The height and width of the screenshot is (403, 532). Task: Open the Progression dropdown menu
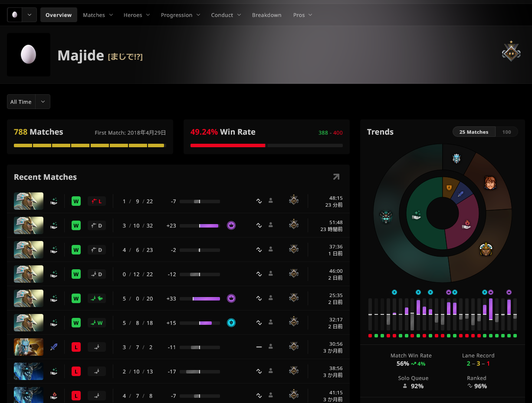(x=181, y=15)
